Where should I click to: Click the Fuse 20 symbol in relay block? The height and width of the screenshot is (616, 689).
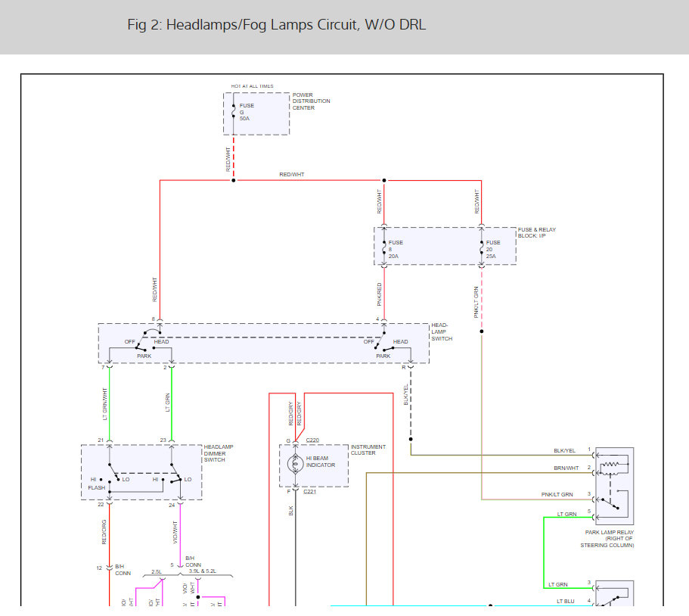[482, 249]
